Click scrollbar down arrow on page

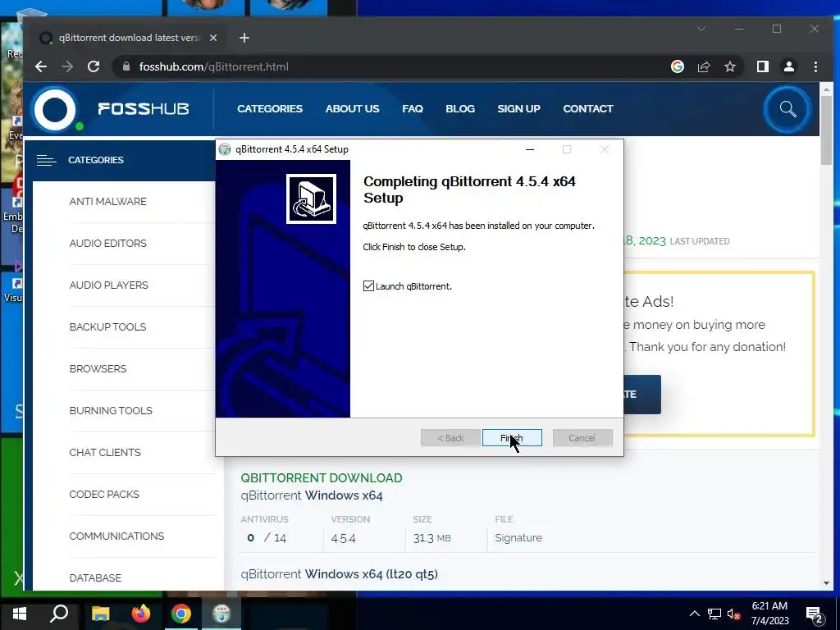coord(826,583)
